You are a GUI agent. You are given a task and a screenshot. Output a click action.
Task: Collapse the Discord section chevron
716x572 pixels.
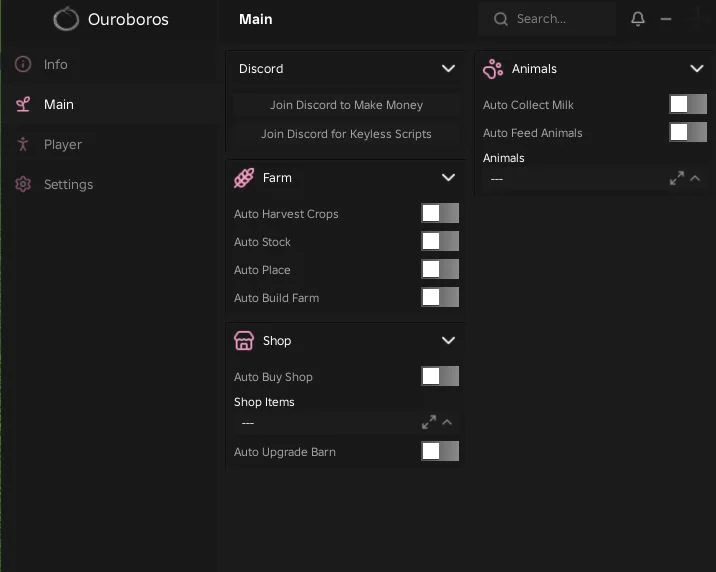coord(448,68)
